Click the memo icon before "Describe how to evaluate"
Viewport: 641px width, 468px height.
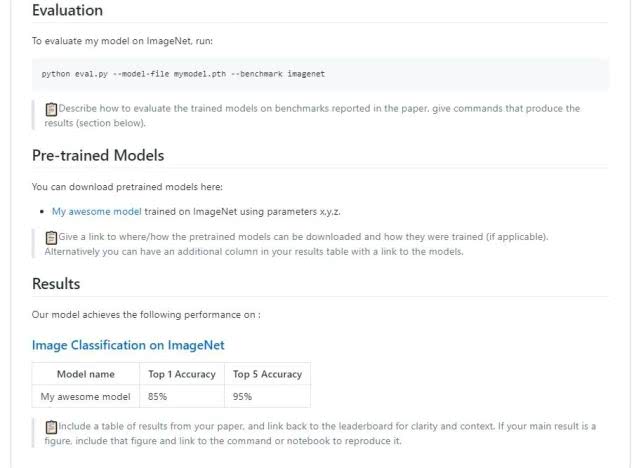point(52,108)
